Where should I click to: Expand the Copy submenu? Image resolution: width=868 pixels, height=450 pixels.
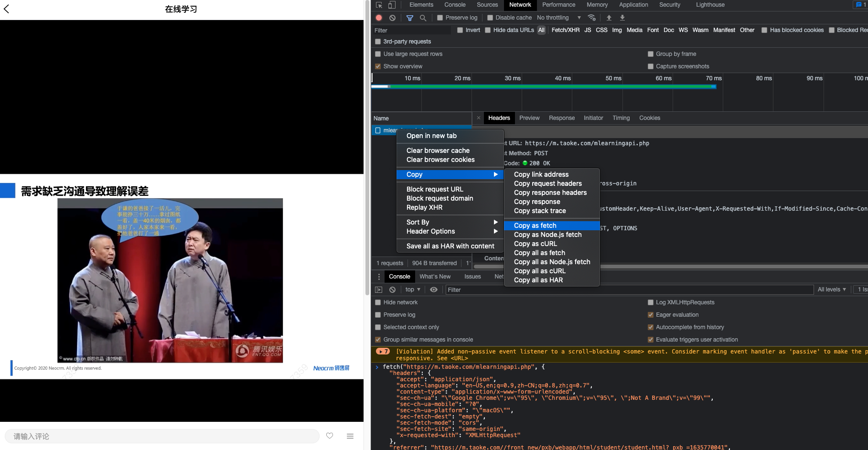450,174
